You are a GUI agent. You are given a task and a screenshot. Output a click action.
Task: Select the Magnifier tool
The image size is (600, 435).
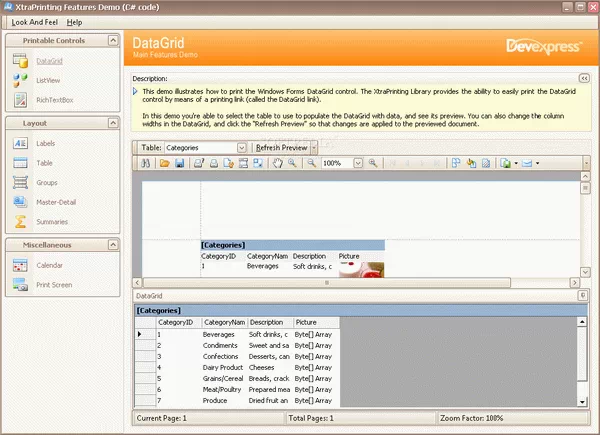[292, 163]
